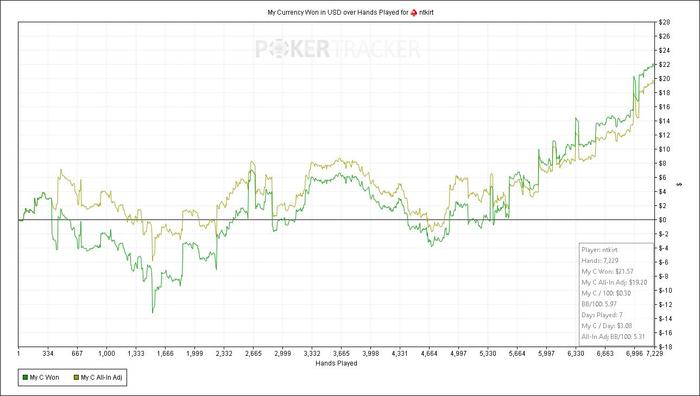Click the y-axis label '$18'
This screenshot has width=700, height=396.
(x=664, y=93)
